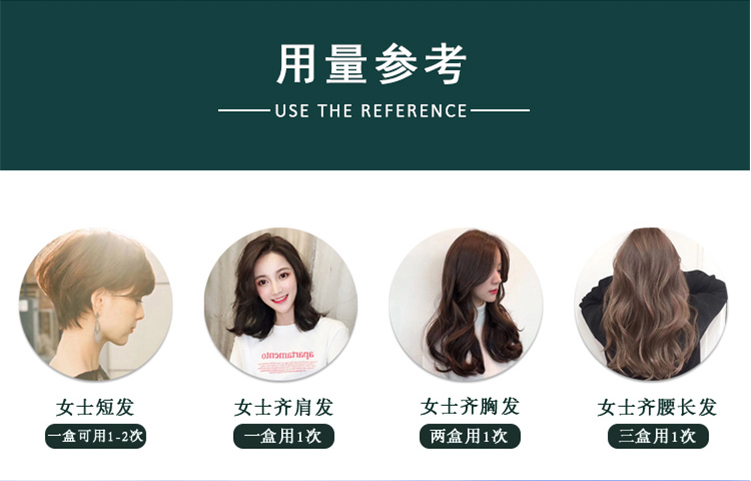Click the waist-length long hair photo
The image size is (751, 481).
(x=651, y=305)
